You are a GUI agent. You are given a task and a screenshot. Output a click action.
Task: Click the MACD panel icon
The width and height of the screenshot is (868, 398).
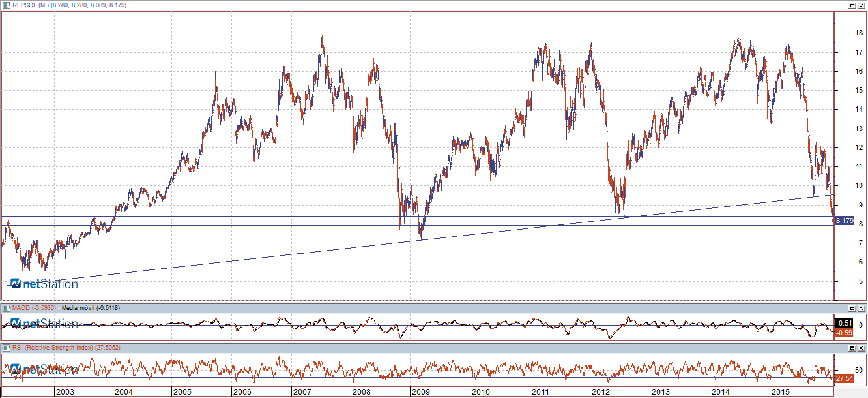click(x=7, y=307)
